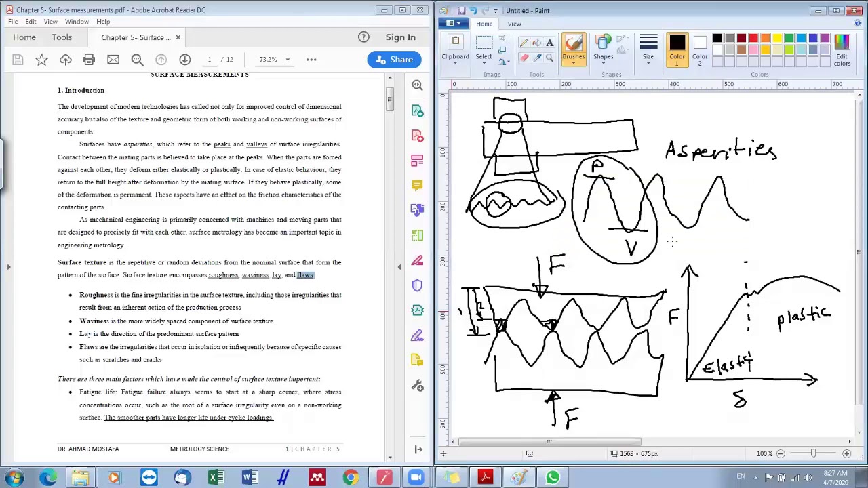Screen dimensions: 868x488
Task: Open Windows Start menu orb
Action: point(14,478)
